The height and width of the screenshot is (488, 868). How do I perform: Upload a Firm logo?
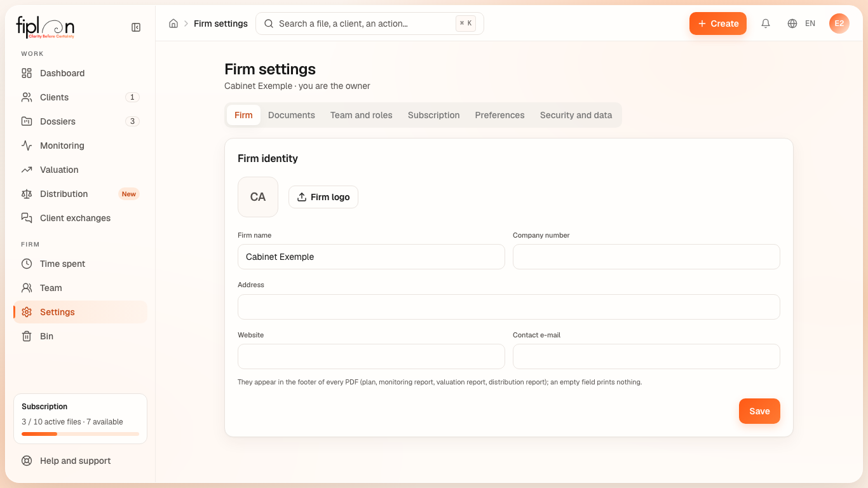323,197
